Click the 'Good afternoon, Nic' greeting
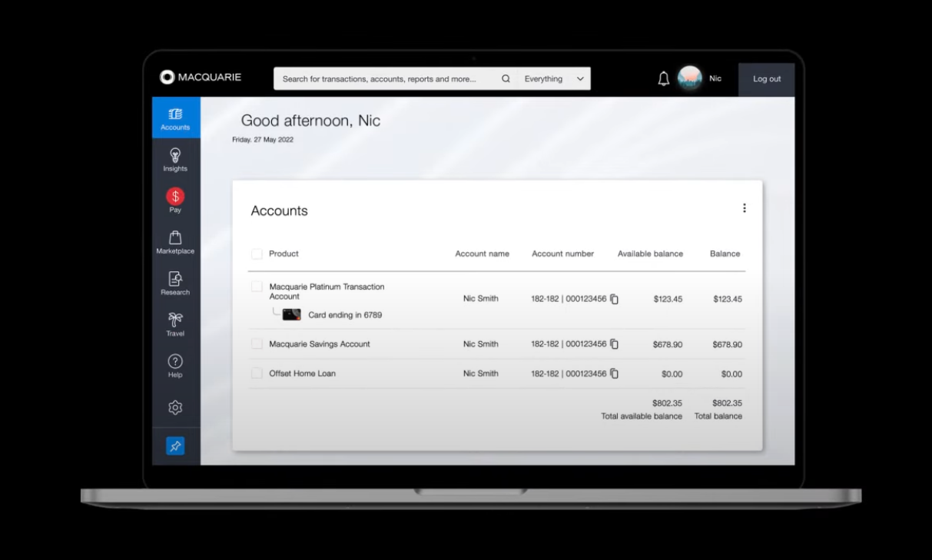The height and width of the screenshot is (560, 932). pos(310,121)
